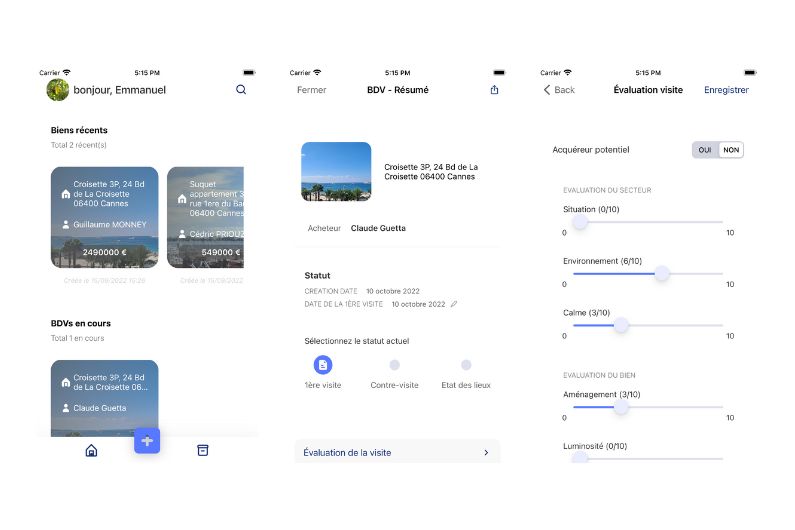Click the Environnement slider handle
Viewport: 795px width, 530px height.
pyautogui.click(x=662, y=274)
